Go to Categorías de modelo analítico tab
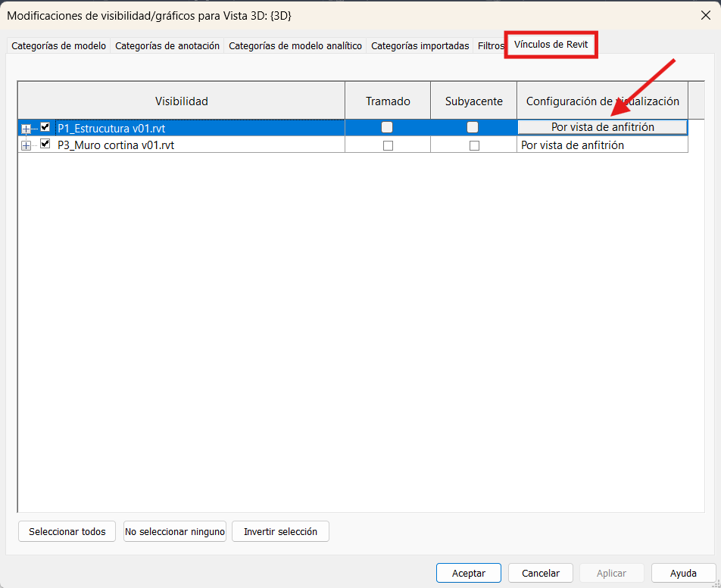 coord(295,46)
